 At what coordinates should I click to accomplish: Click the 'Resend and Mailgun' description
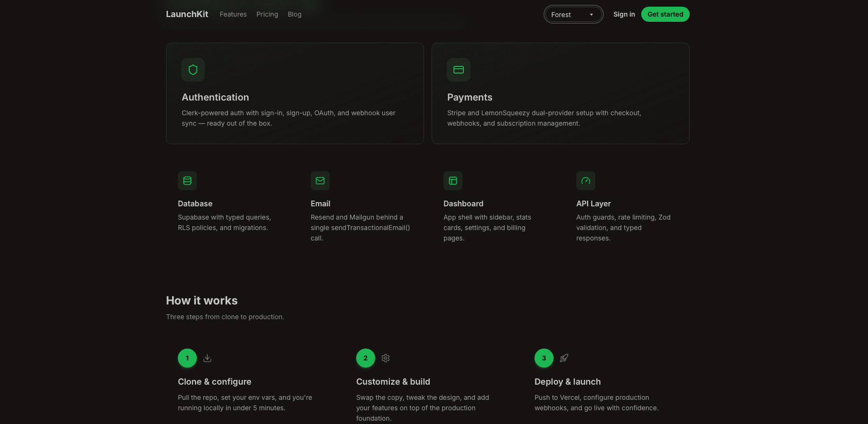pos(360,228)
